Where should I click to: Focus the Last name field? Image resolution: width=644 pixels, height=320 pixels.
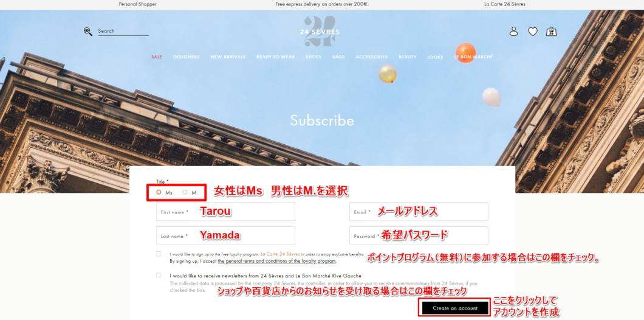[x=225, y=235]
